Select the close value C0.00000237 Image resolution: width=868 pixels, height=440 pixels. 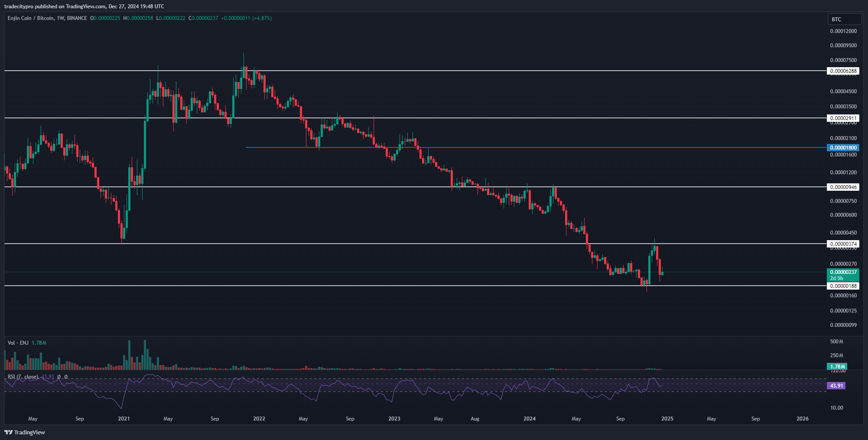(203, 18)
